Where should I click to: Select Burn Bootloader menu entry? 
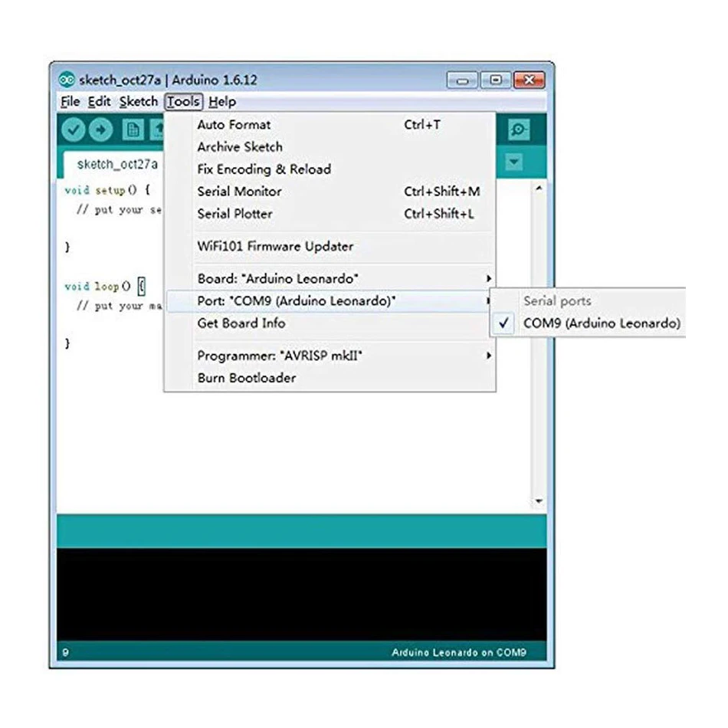click(330, 378)
